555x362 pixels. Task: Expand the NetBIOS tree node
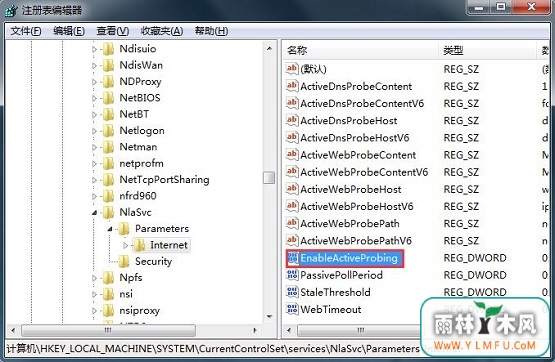94,98
